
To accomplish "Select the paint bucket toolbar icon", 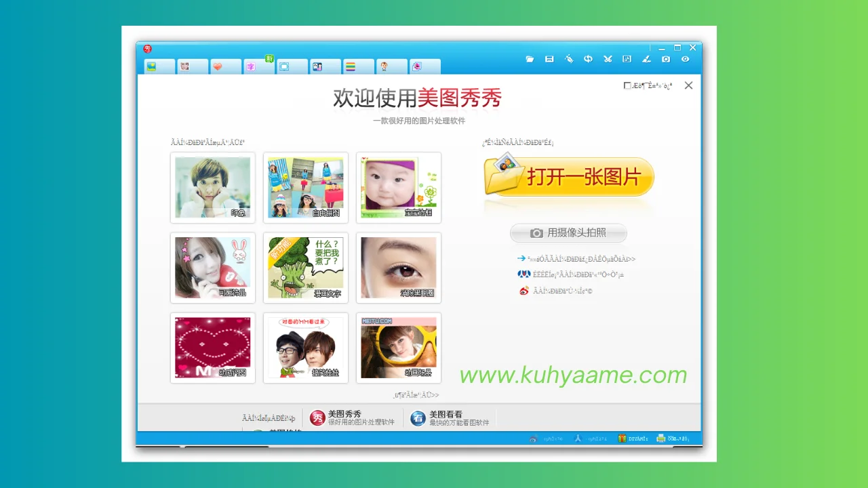I will 569,59.
